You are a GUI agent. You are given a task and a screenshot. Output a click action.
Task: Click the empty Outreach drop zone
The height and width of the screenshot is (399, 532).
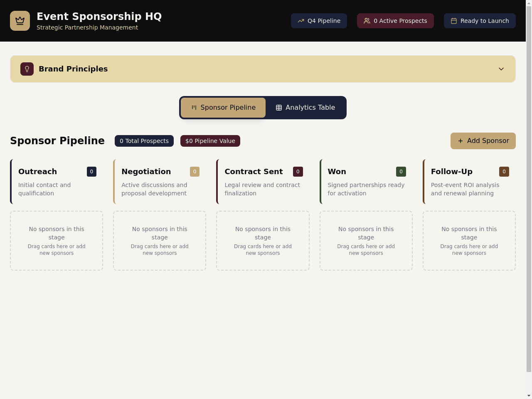point(57,241)
